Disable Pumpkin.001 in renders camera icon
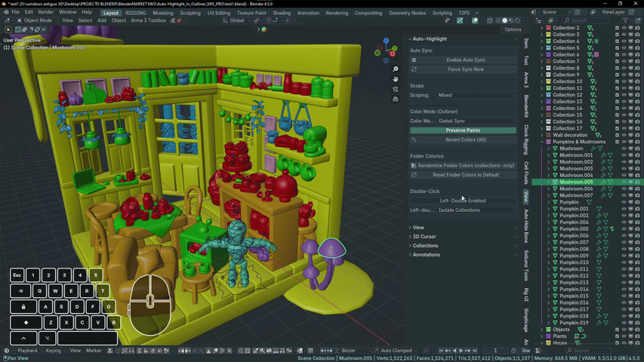This screenshot has height=362, width=644. pos(637,208)
